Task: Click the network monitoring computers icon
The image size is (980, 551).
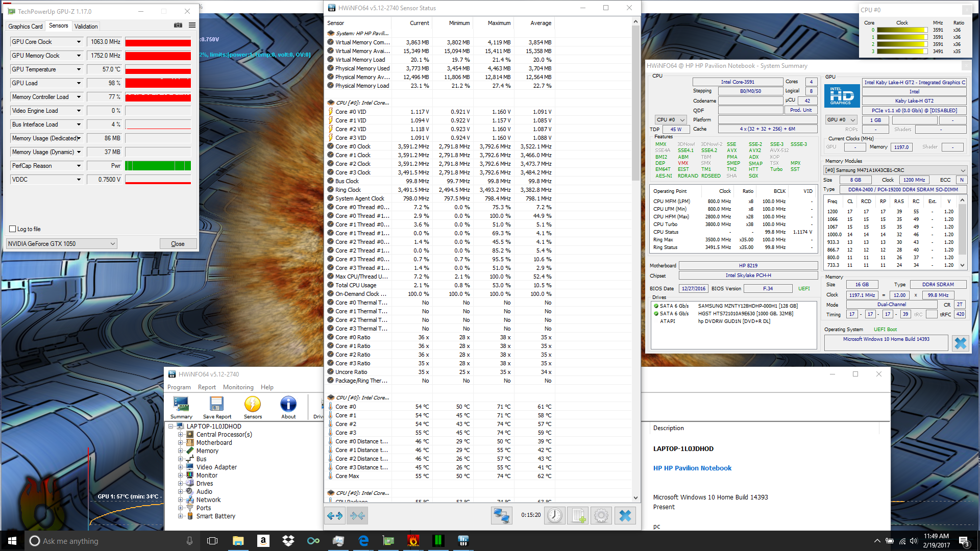Action: tap(501, 516)
